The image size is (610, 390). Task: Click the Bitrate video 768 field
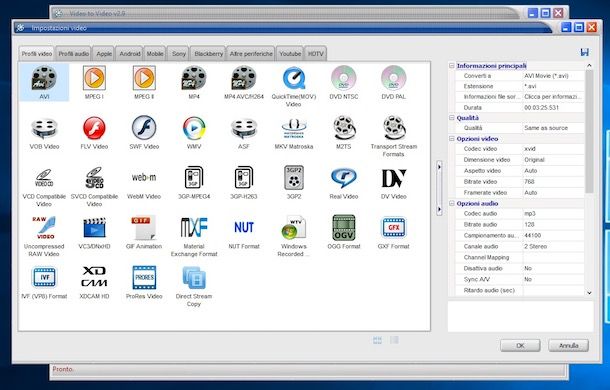click(553, 181)
